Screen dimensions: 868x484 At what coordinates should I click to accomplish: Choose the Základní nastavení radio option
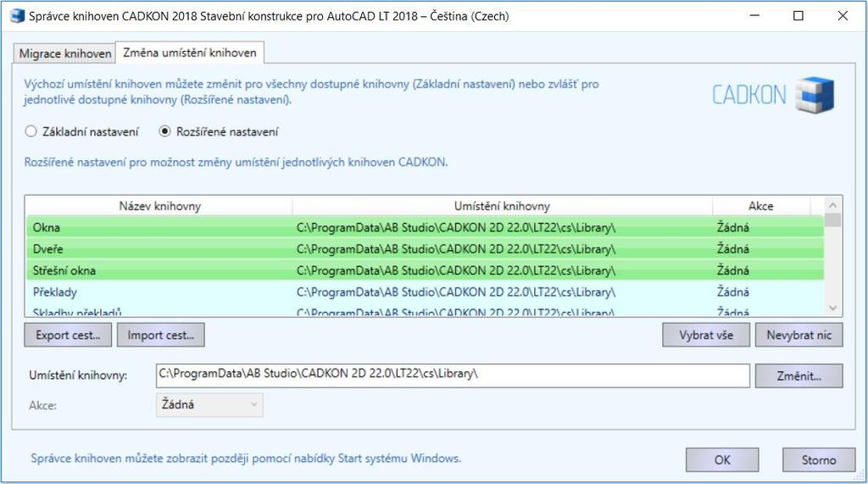pos(82,131)
